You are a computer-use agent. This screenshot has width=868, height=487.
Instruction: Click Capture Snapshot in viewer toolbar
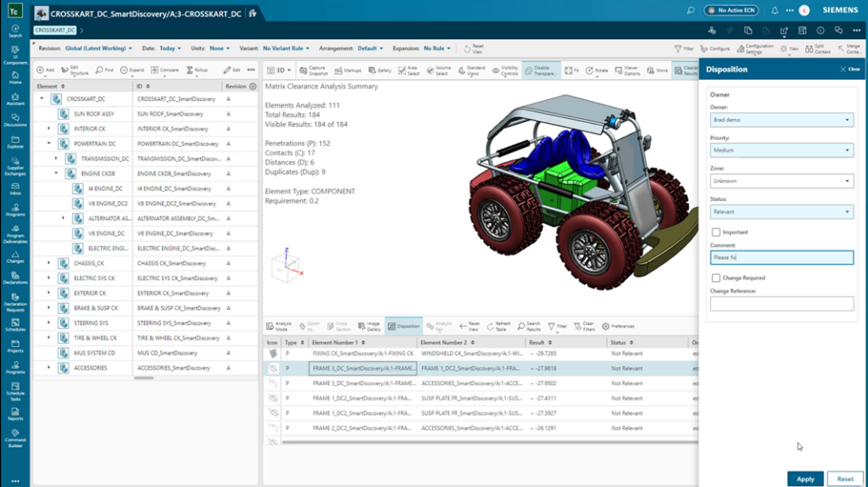point(314,70)
